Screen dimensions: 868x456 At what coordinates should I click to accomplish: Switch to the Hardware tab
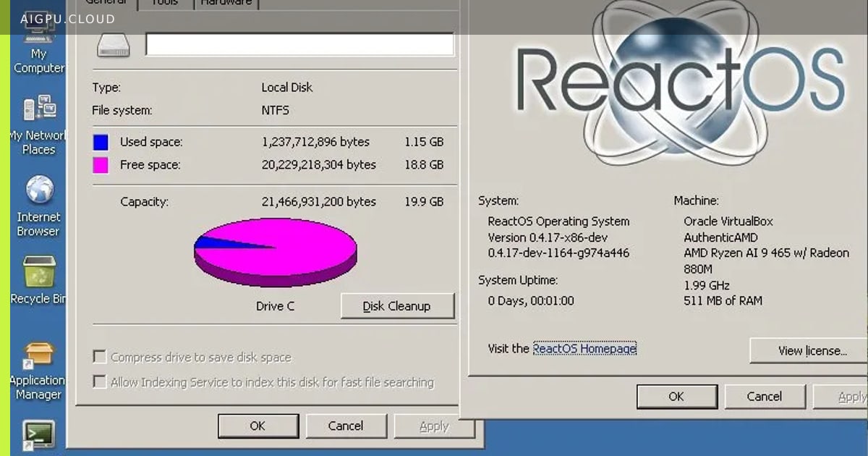pos(227,4)
